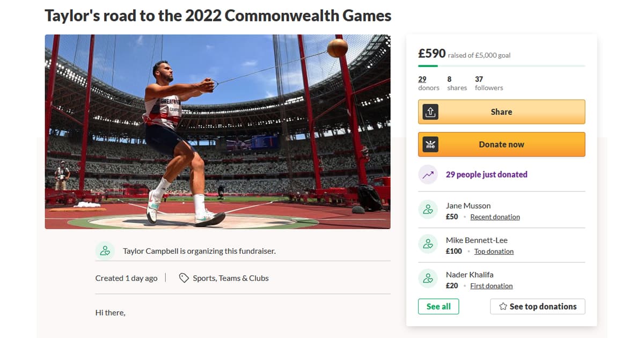Follow the Recent donation link
This screenshot has height=338, width=644.
click(x=495, y=217)
